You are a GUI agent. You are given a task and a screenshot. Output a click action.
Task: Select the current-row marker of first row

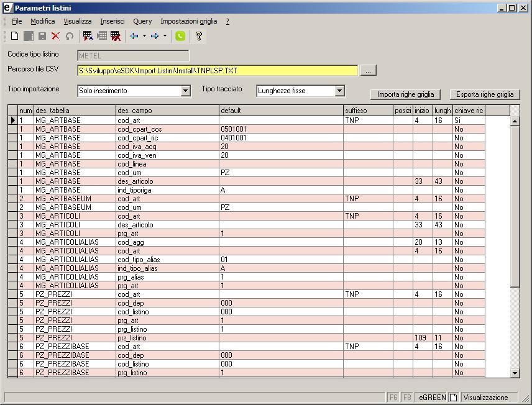point(13,121)
